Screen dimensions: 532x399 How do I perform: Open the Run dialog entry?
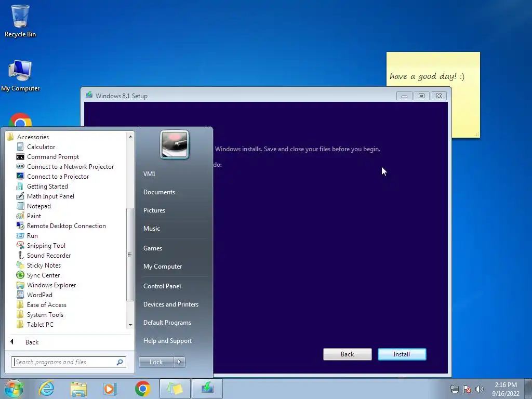coord(32,235)
